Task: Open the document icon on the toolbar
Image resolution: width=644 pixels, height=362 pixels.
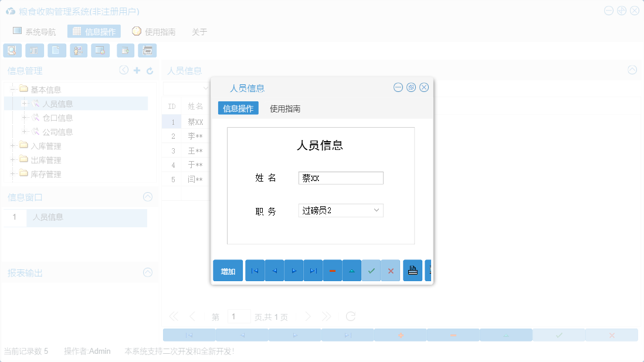Action: click(56, 50)
